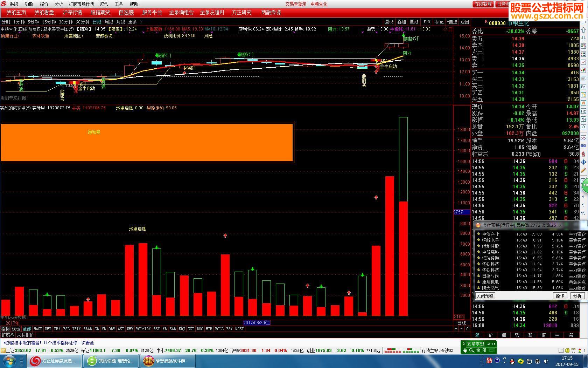Screen dimensions: 588x368
Task: Select the BOLL indicator tab
Action: [x=219, y=329]
